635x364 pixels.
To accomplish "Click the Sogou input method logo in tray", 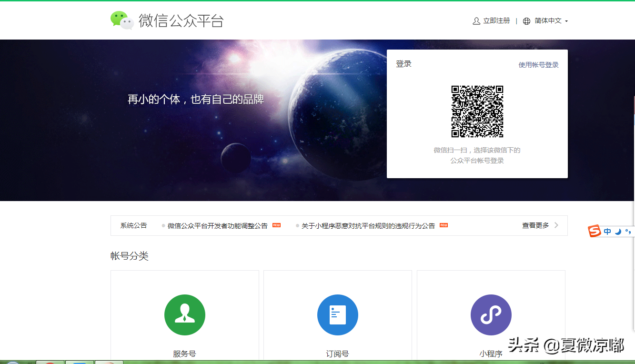I will (x=594, y=231).
